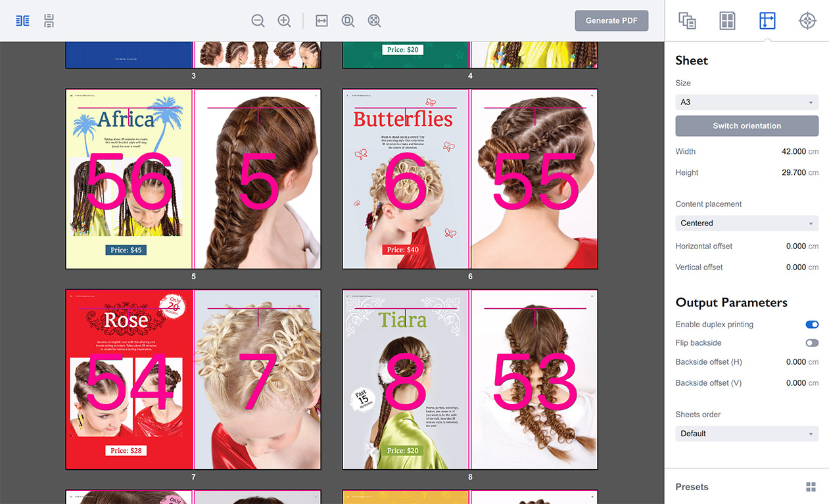Open the Sheets order Default dropdown
This screenshot has width=829, height=504.
(x=747, y=434)
